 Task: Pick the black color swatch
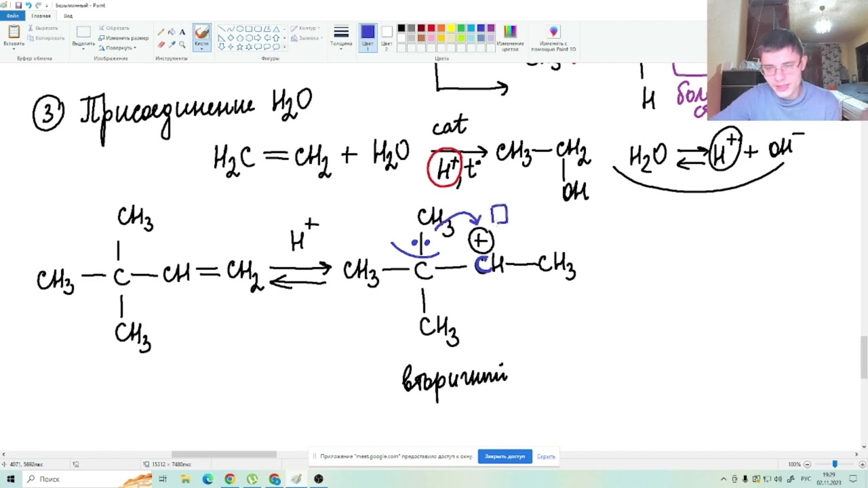coord(401,28)
